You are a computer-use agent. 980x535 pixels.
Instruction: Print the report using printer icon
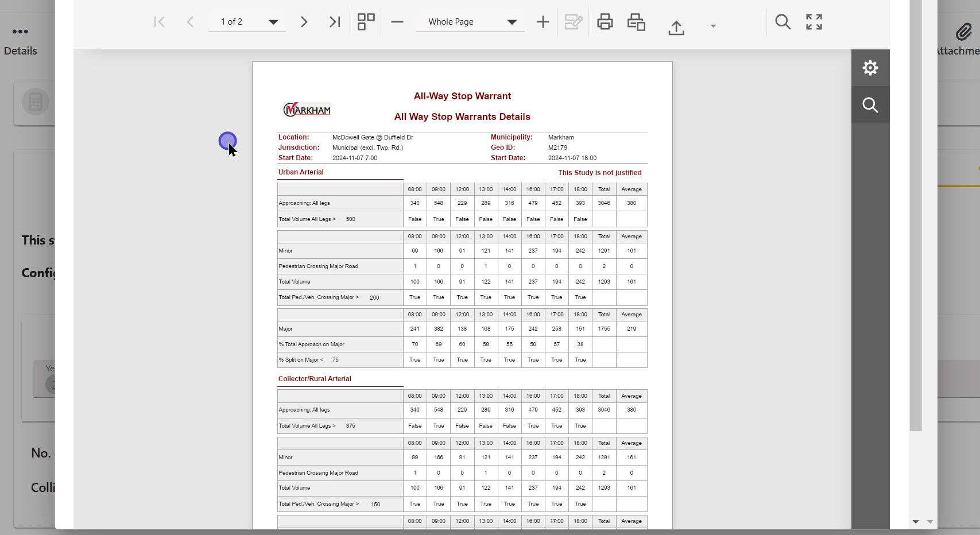[605, 22]
